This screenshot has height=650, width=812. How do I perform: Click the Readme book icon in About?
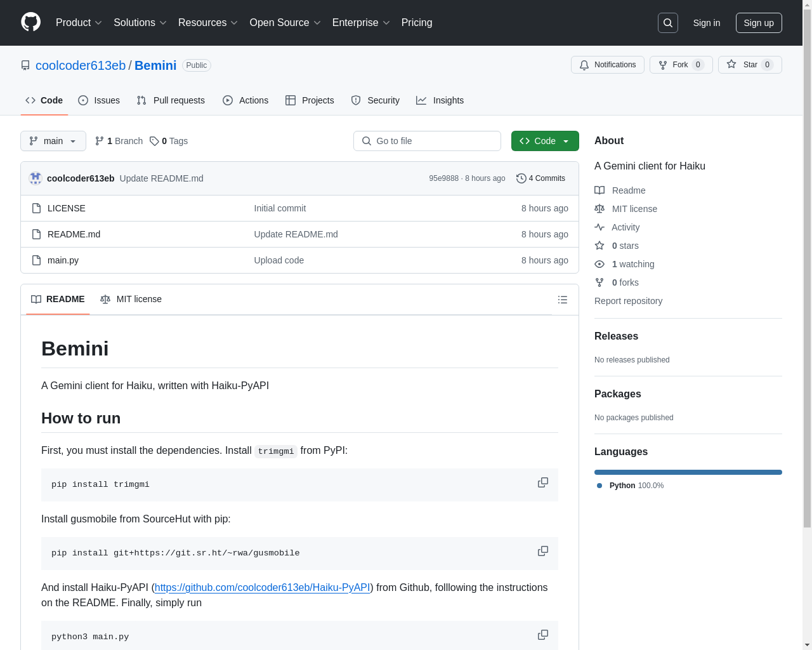599,190
